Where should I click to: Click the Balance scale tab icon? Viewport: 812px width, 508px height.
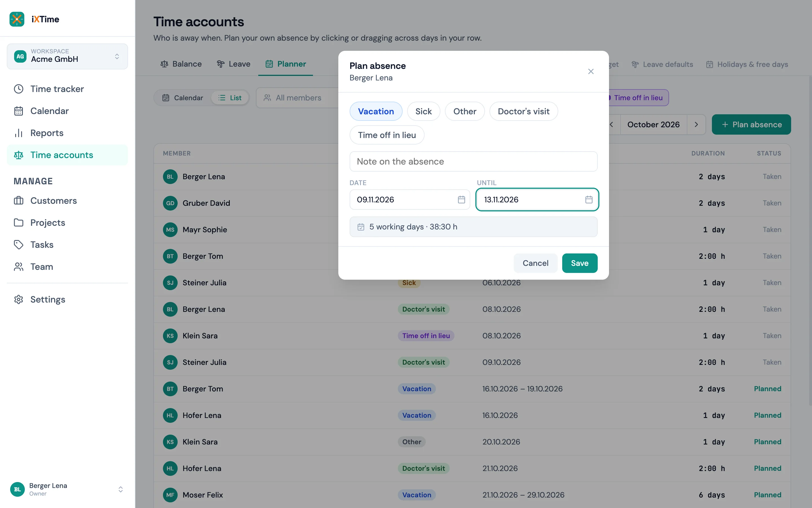(164, 64)
